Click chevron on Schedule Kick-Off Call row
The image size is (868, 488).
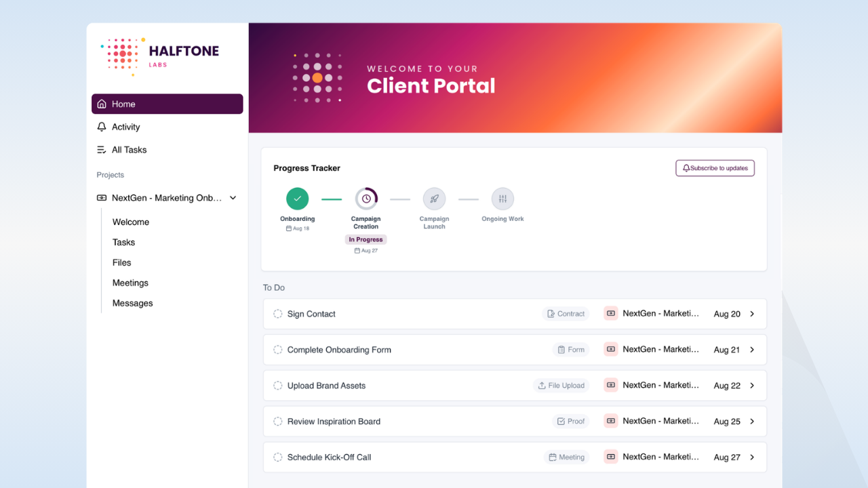tap(752, 457)
